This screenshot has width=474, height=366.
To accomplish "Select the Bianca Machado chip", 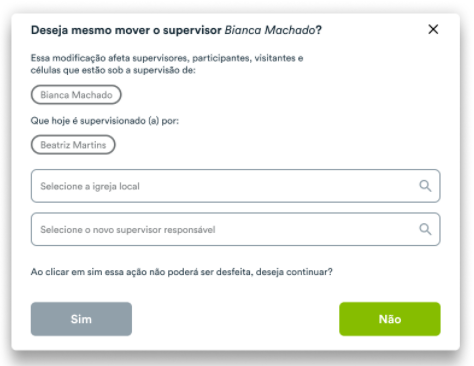I will pos(76,95).
